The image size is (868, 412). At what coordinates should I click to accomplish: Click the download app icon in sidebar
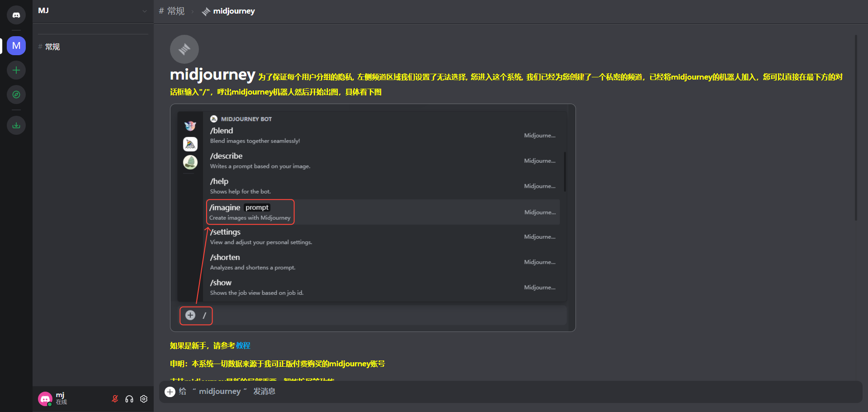point(16,125)
